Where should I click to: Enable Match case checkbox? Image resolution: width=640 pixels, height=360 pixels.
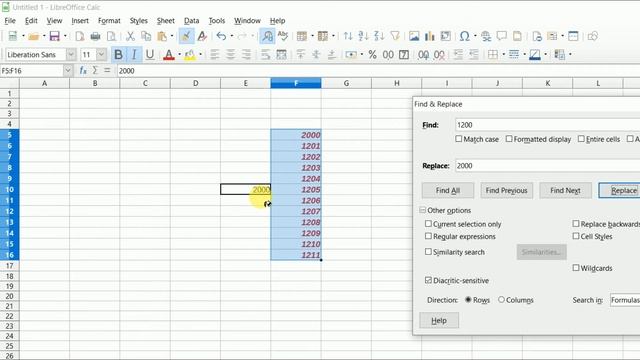coord(459,139)
